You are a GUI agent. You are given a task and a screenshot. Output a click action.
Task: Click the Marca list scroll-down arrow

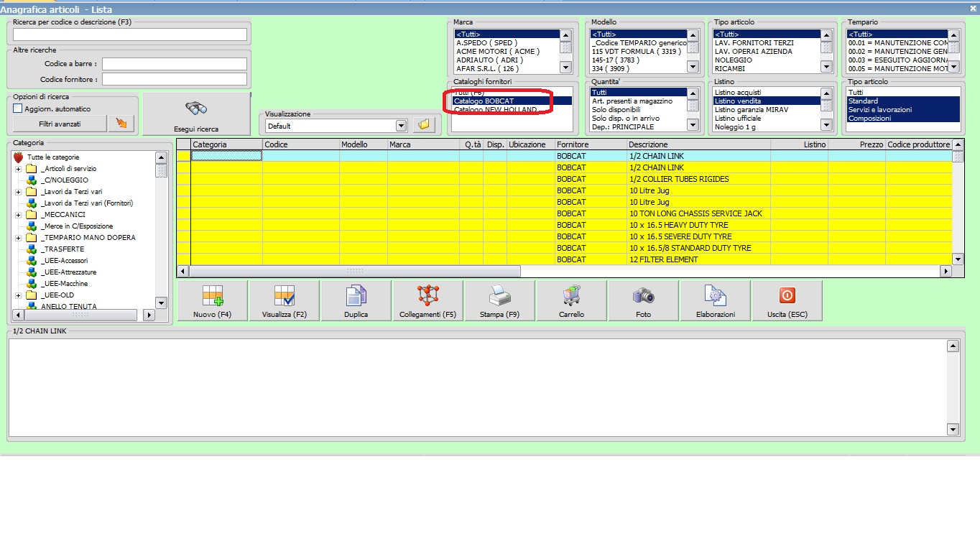[x=565, y=68]
